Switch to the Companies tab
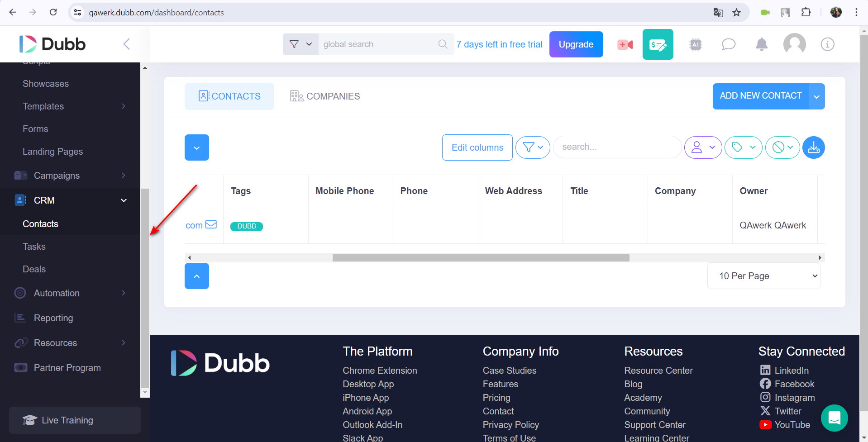Screen dimensions: 868x442 click(325, 96)
